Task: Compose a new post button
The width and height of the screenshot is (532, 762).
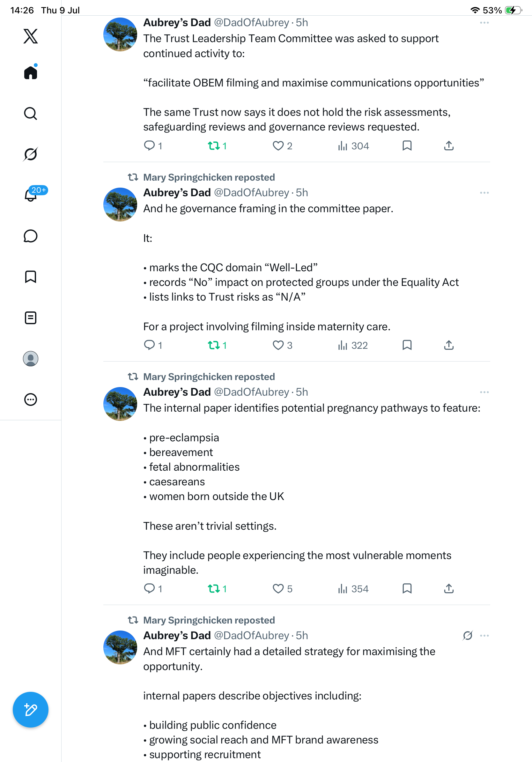Action: click(x=31, y=710)
